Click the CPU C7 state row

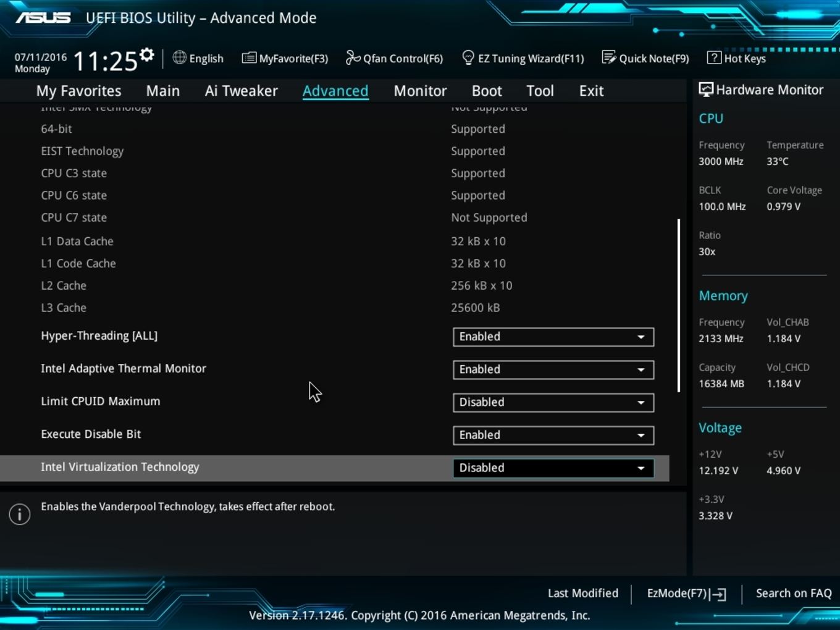pos(334,218)
